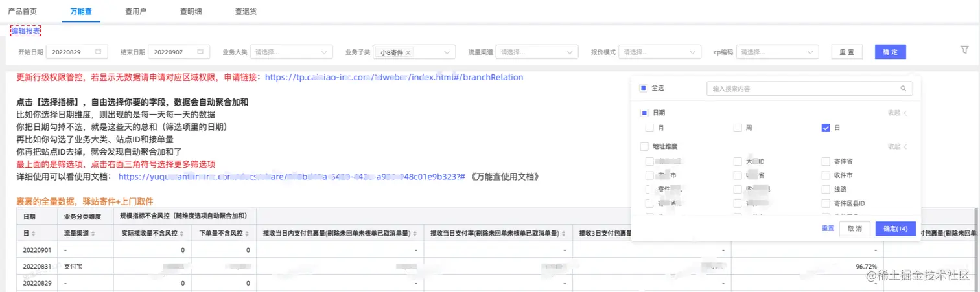
Task: Open the 业务大类 dropdown
Action: (291, 52)
